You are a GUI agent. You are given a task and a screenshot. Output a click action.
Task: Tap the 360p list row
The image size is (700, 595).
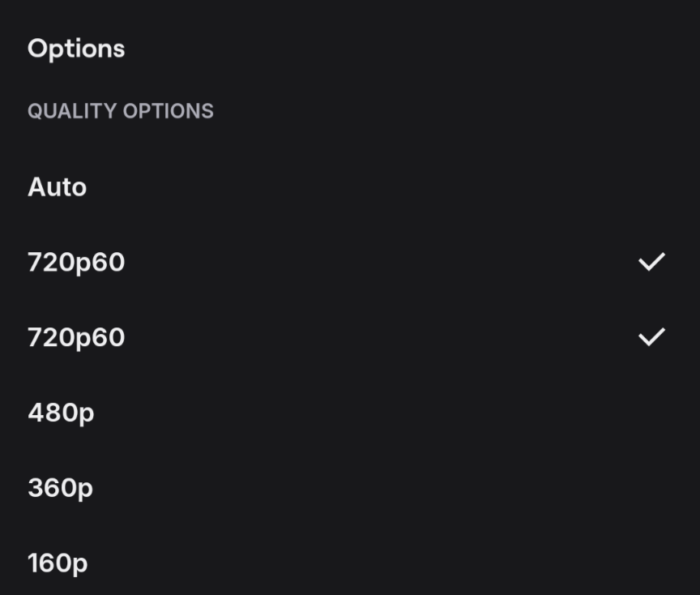pos(60,488)
